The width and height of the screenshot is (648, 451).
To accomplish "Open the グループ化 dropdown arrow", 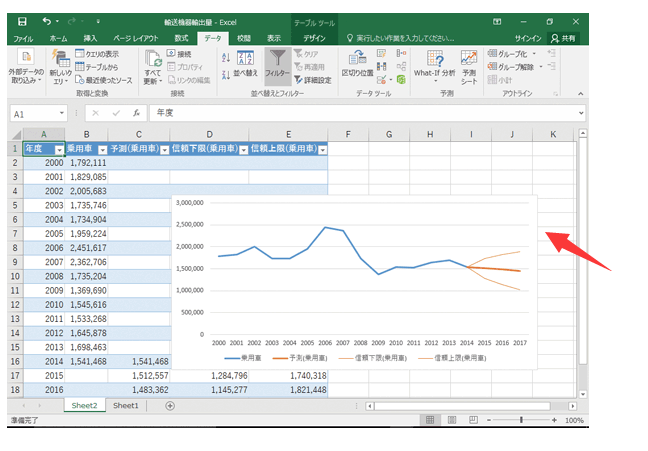I will (x=534, y=54).
